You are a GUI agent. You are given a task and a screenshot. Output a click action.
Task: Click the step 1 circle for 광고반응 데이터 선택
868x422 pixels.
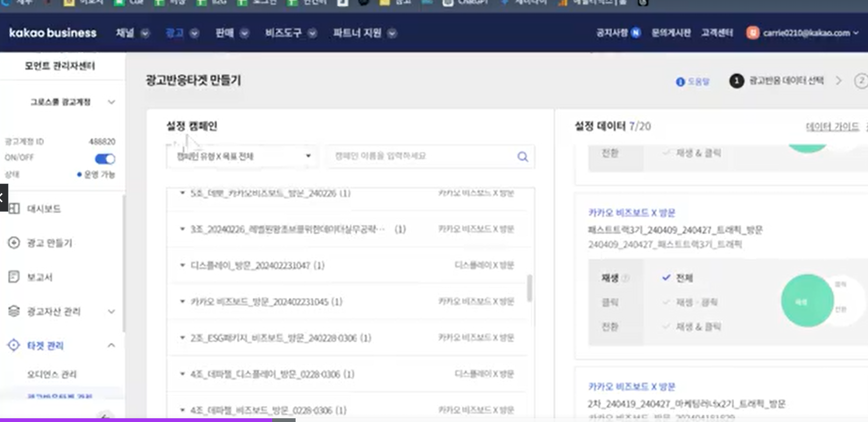736,81
